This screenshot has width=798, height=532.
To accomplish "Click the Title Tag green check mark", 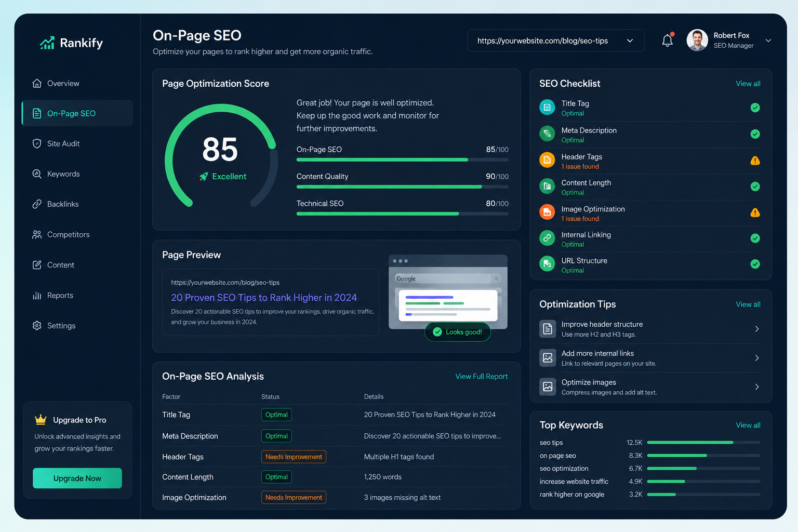I will click(x=755, y=108).
